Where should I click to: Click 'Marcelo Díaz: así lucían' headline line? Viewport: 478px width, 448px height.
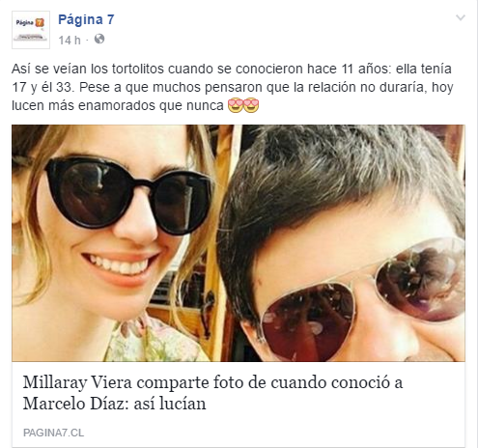pos(114,404)
